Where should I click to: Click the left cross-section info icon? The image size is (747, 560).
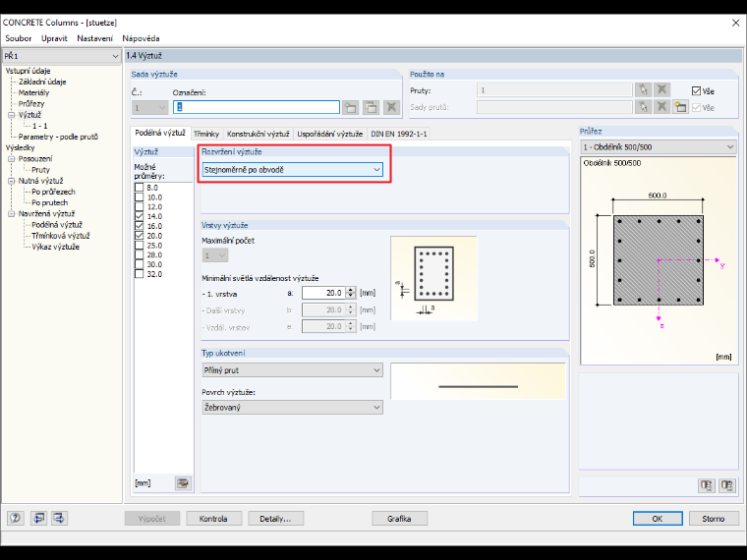coord(707,485)
